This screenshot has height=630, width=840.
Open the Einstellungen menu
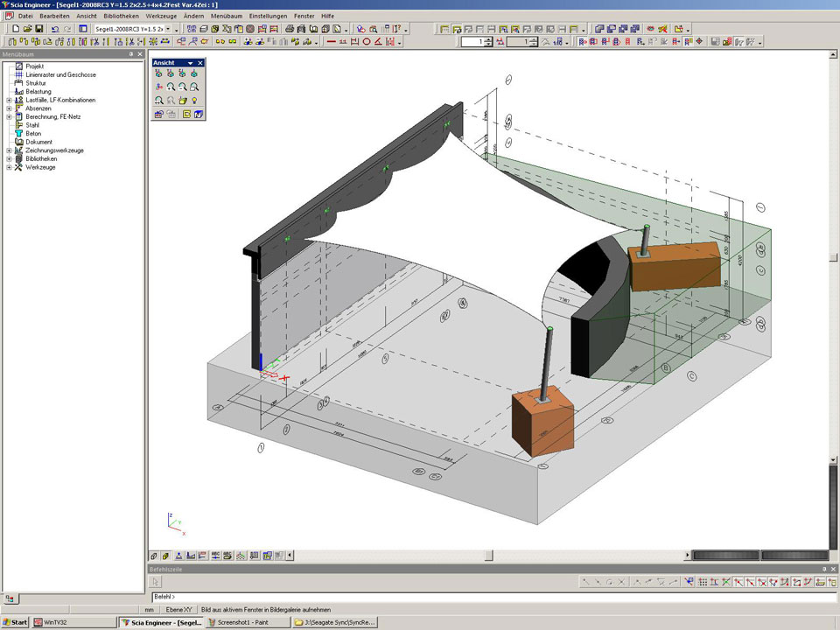pos(268,16)
